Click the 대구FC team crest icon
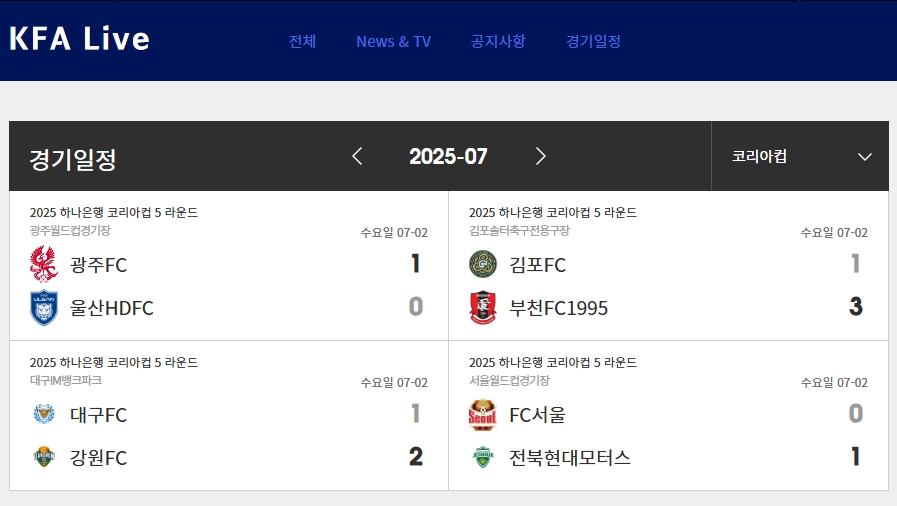 click(x=44, y=414)
